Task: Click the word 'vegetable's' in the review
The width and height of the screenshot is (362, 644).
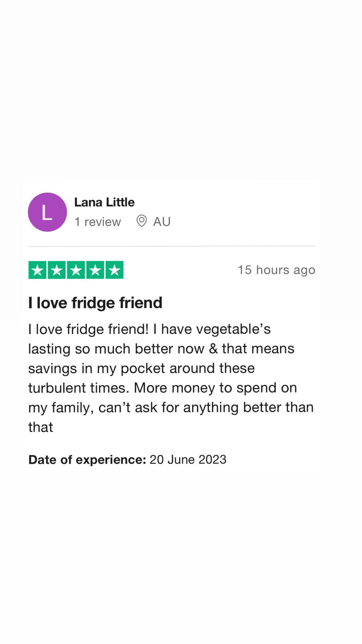Action: [x=234, y=329]
